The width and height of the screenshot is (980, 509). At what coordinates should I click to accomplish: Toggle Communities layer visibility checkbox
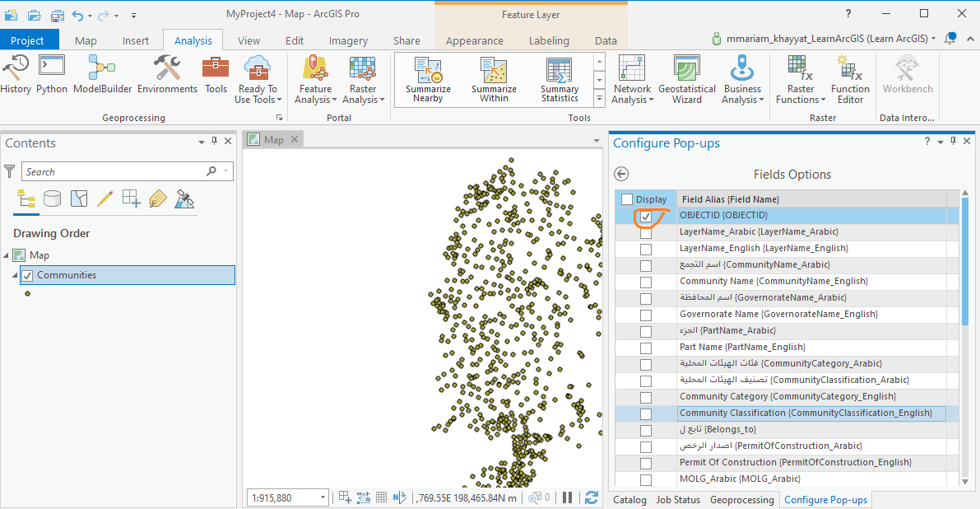[27, 275]
